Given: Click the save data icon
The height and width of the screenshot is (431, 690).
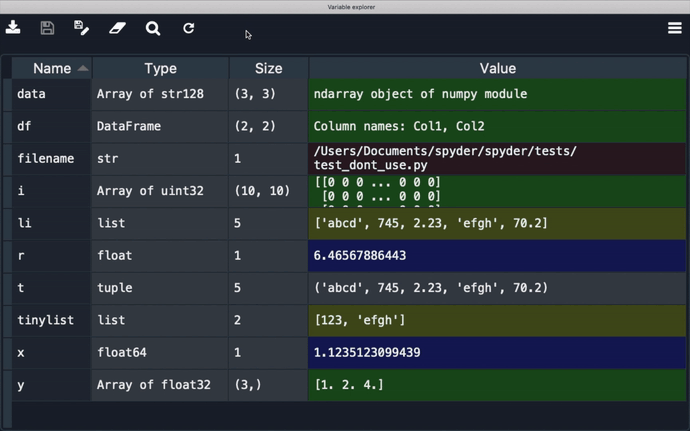Looking at the screenshot, I should [47, 28].
